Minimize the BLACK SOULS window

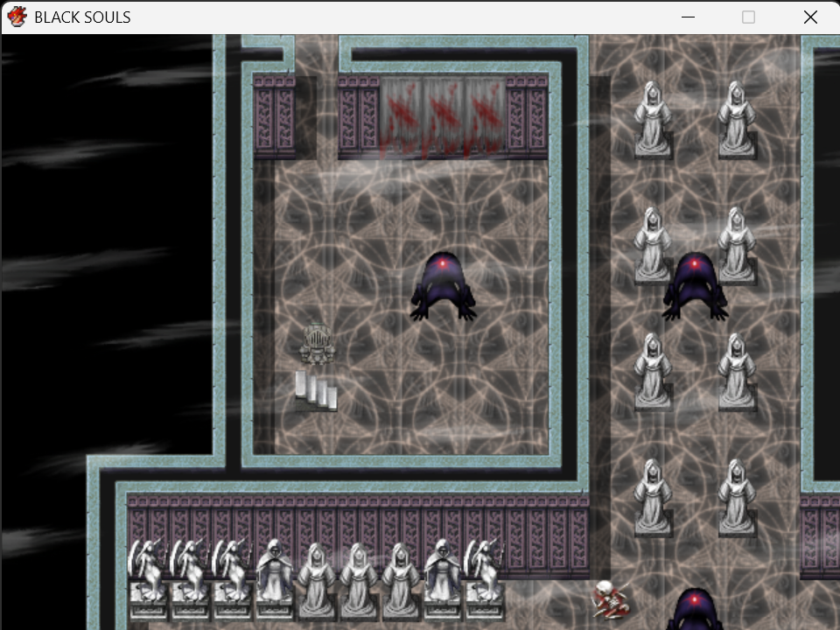coord(688,17)
